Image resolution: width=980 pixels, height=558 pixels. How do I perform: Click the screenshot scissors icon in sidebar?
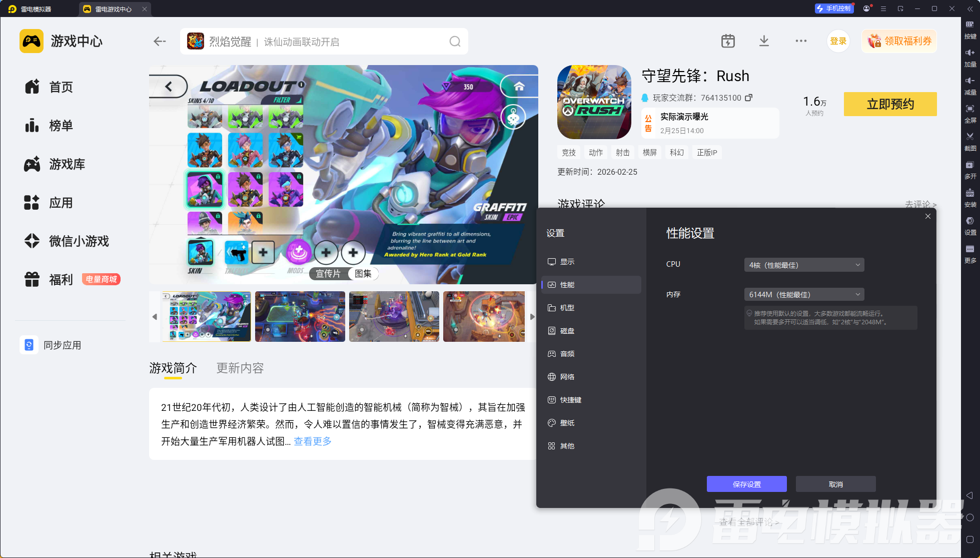tap(969, 137)
